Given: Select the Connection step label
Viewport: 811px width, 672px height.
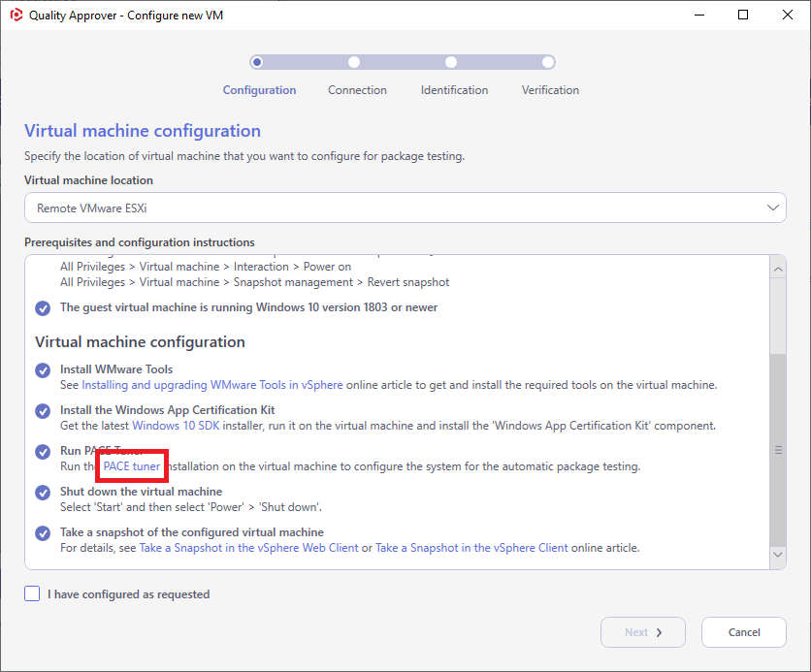Looking at the screenshot, I should pos(357,90).
